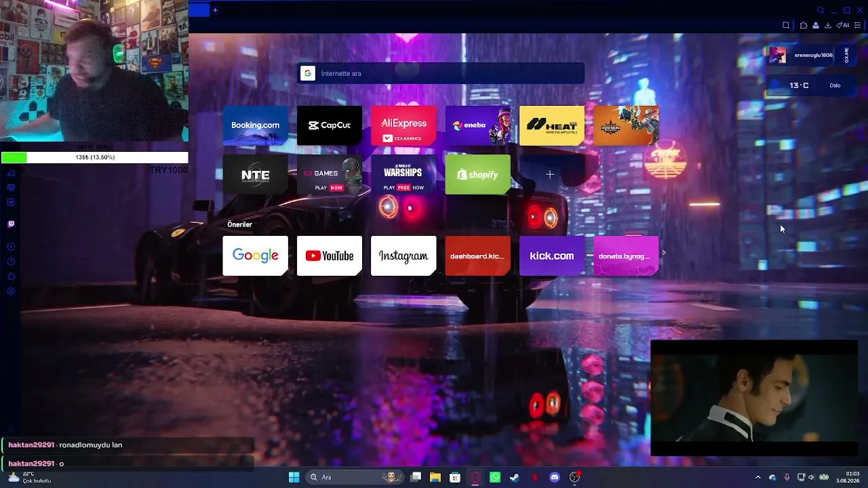Viewport: 868px width, 488px height.
Task: Open the AI assistant button in the toolbar
Action: [843, 25]
